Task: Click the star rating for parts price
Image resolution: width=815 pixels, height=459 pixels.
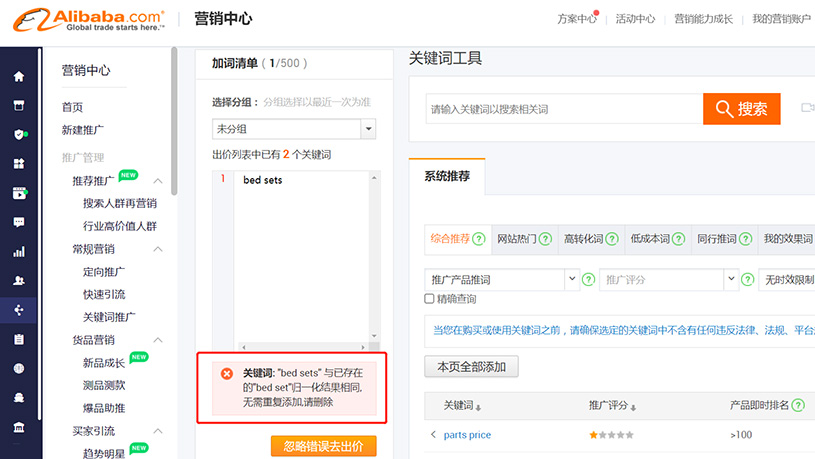Action: click(611, 435)
